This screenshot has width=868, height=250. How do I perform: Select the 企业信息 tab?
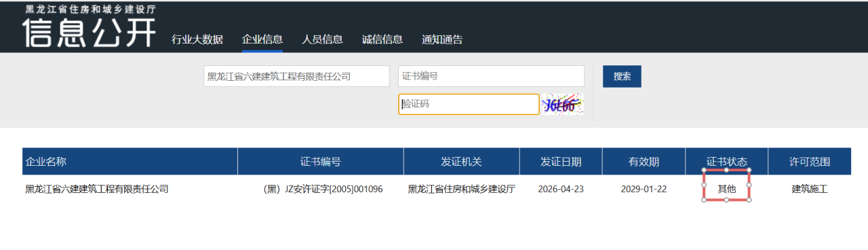pos(262,39)
